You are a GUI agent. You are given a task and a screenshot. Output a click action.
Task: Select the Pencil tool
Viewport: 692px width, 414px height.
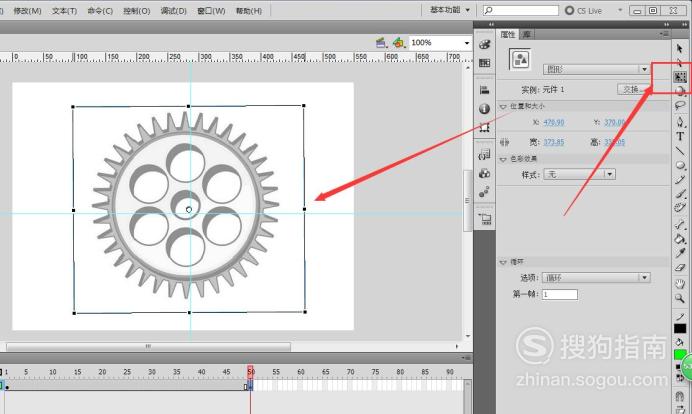tap(680, 180)
